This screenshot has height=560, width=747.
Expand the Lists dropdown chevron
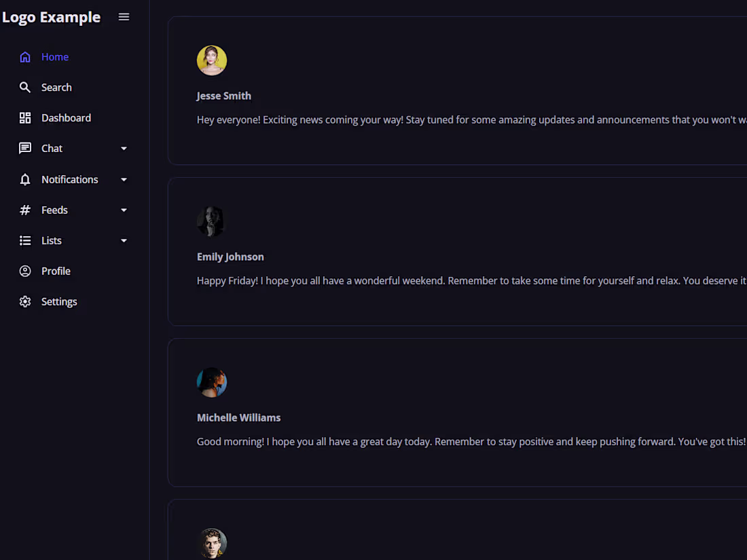[x=124, y=240]
